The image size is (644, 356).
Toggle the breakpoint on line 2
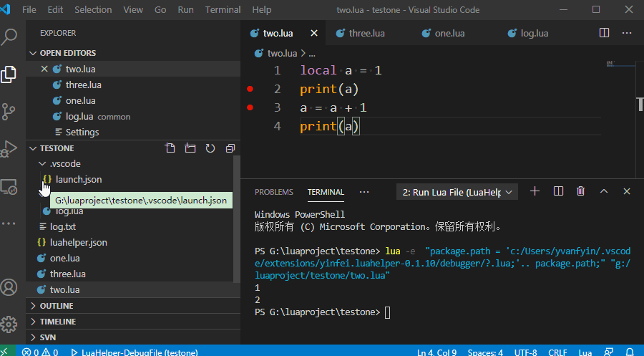pos(250,89)
